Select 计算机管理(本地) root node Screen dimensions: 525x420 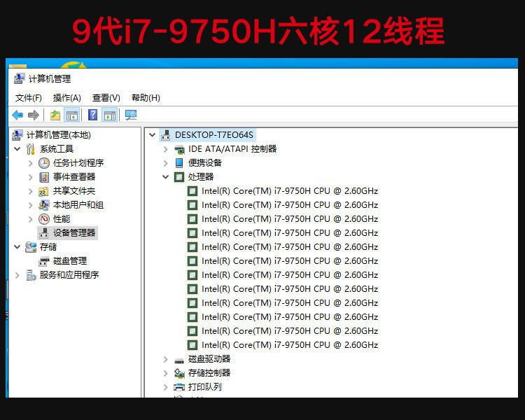click(59, 135)
